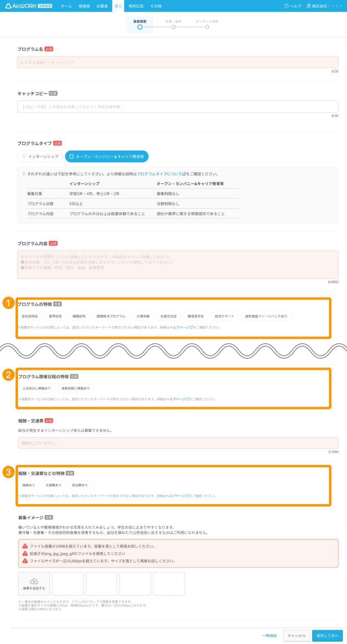Toggle the 会社説明会 tag
Screen dimensions: 347x644
(x=30, y=316)
